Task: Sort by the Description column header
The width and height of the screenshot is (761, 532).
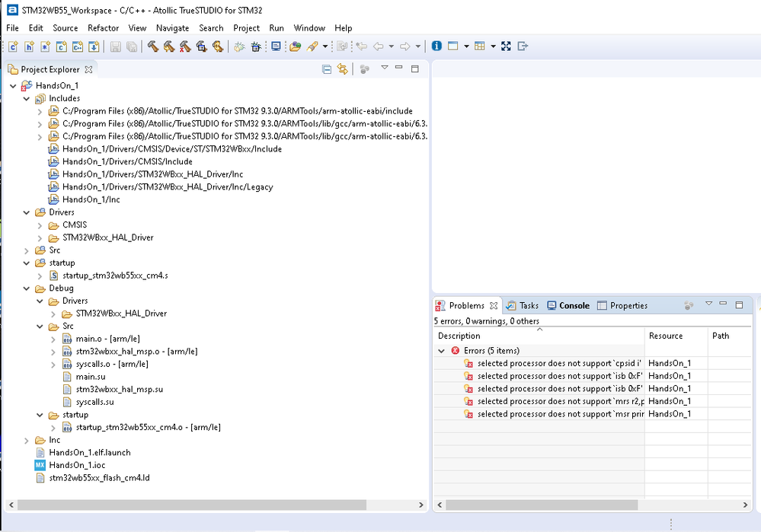Action: [539, 336]
